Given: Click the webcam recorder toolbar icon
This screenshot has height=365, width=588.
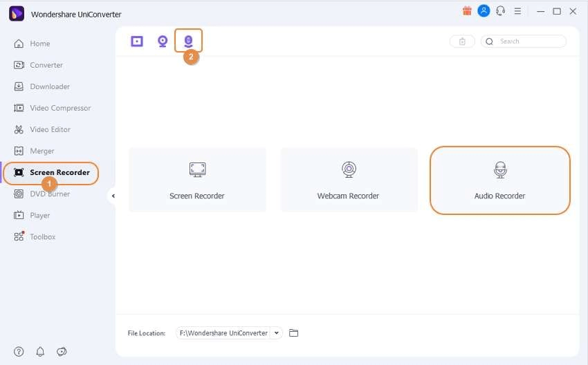Looking at the screenshot, I should pos(163,41).
